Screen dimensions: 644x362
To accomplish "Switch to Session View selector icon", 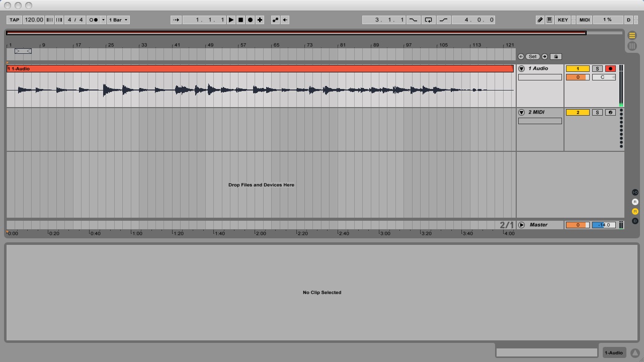I will click(x=632, y=46).
